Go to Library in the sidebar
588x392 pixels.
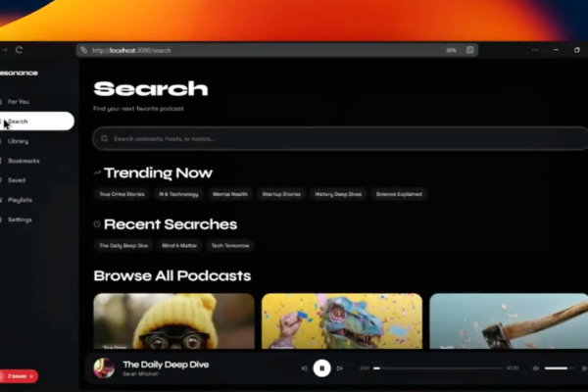(19, 141)
